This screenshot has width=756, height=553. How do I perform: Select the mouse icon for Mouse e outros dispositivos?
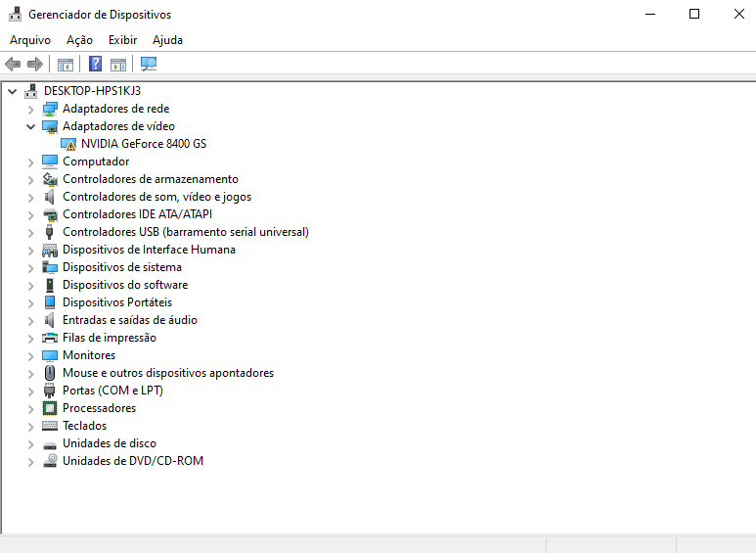50,373
